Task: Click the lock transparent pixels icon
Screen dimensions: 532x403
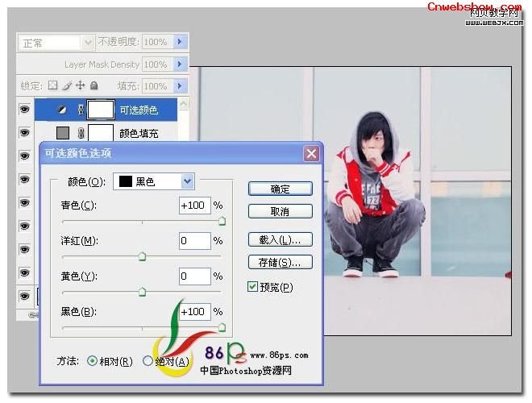Action: pos(52,85)
